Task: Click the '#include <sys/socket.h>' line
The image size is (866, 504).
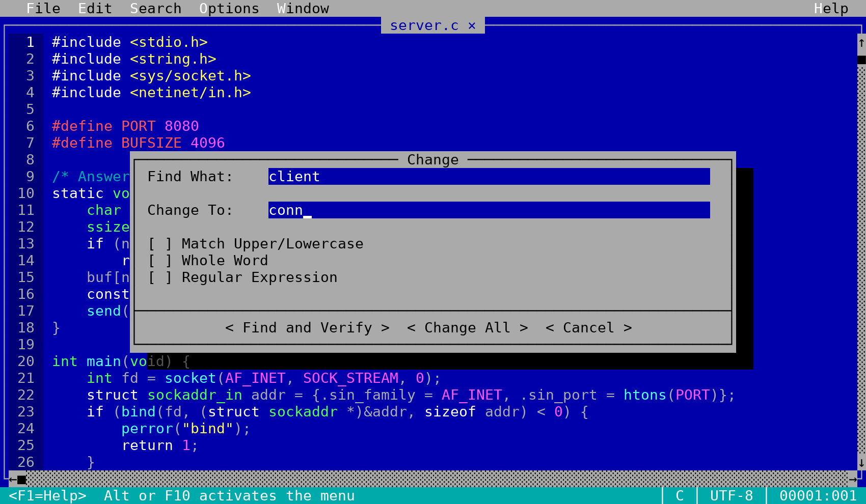Action: click(x=151, y=76)
